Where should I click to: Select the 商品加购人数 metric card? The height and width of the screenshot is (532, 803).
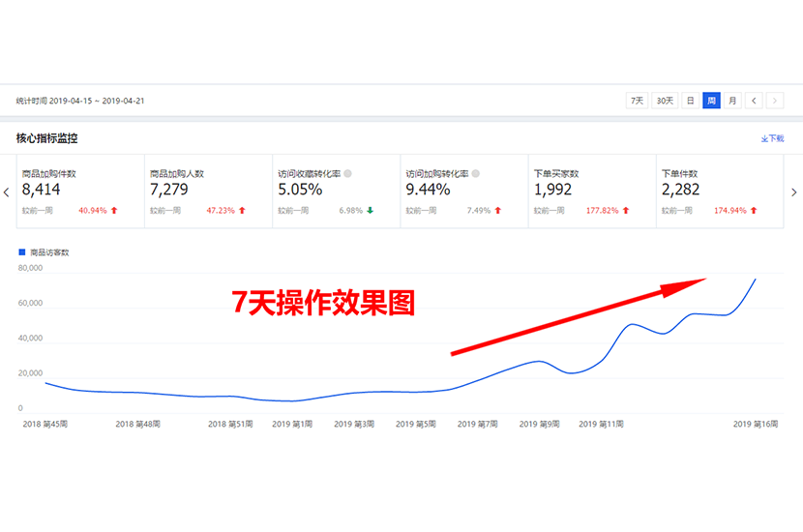click(x=208, y=192)
